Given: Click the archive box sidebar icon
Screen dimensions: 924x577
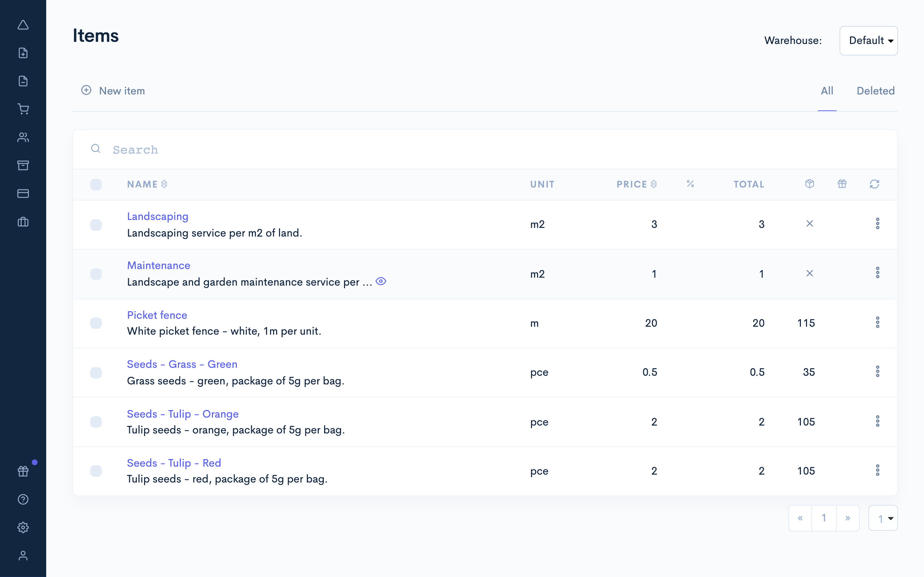Looking at the screenshot, I should point(23,165).
